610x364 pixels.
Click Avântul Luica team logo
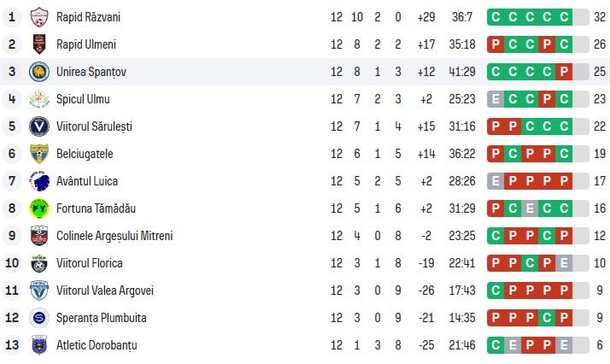click(x=39, y=180)
